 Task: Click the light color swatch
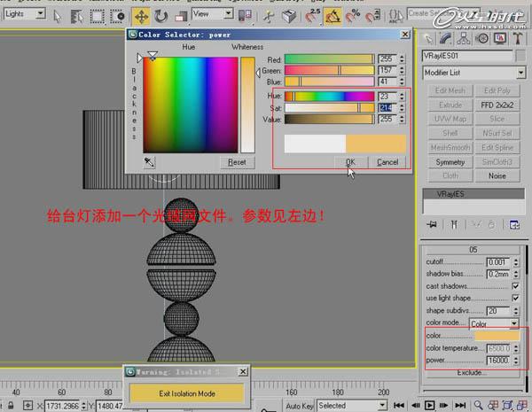497,336
